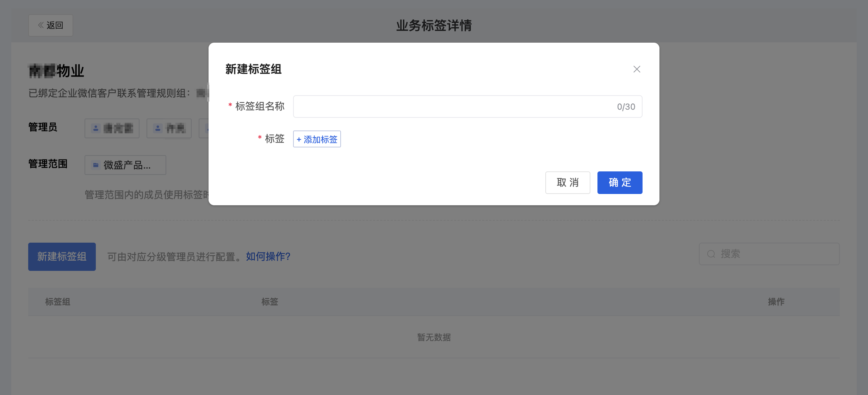Click the 添加标签 button
868x395 pixels.
317,139
